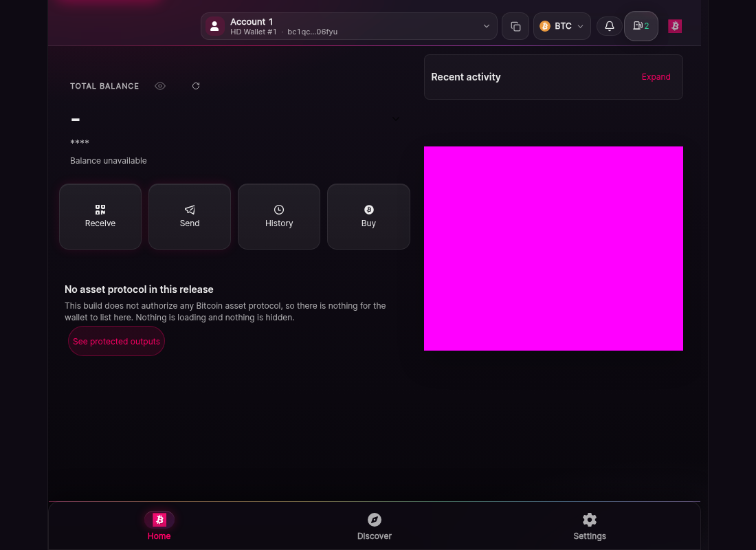Click the Bitcoin logo in top right corner
Image resolution: width=756 pixels, height=550 pixels.
coord(674,26)
